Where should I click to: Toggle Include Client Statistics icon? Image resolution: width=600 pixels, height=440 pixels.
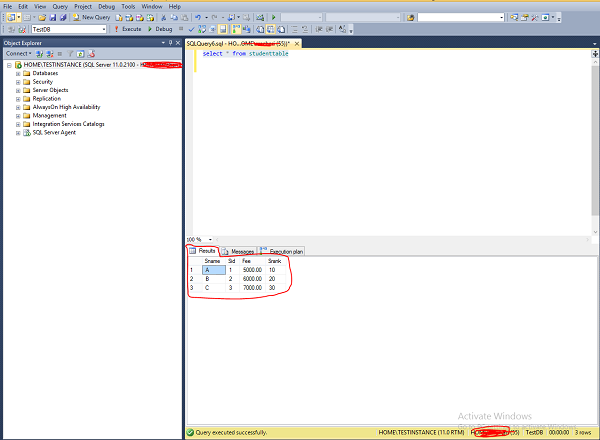[246, 29]
